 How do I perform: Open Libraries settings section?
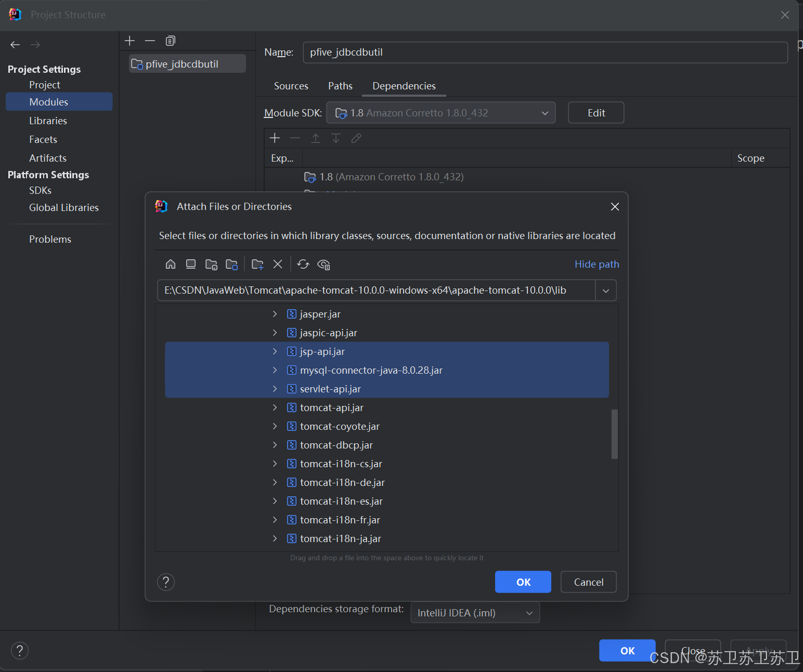48,121
